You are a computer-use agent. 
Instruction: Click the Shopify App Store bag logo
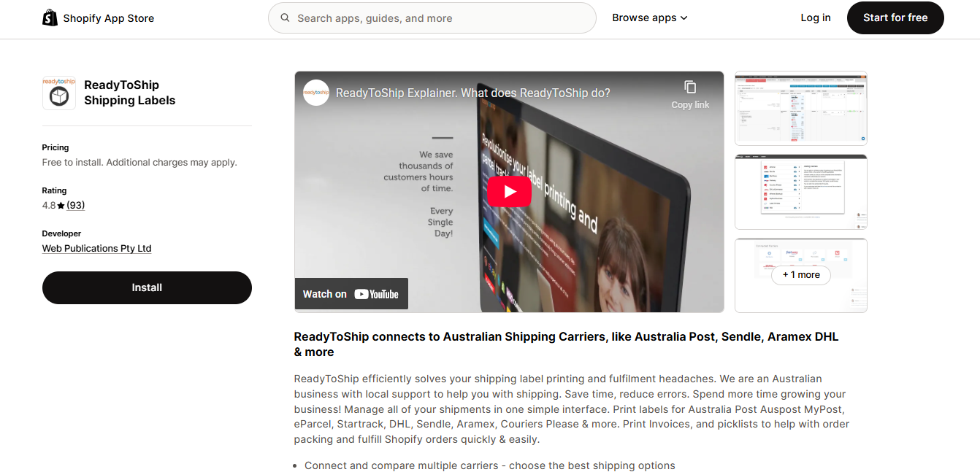(x=50, y=17)
